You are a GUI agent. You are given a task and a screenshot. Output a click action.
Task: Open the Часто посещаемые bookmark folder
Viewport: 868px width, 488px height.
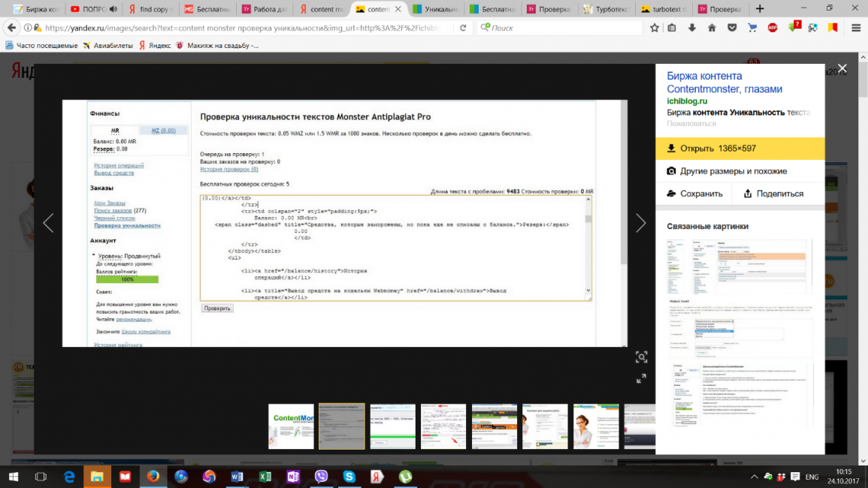point(41,45)
